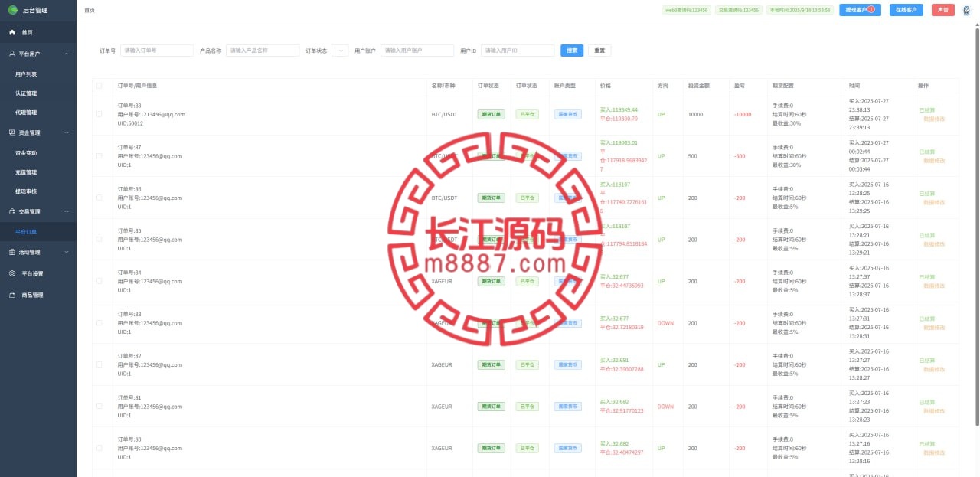Viewport: 980px width, 477px height.
Task: Open 充值管理 in the sidebar
Action: pyautogui.click(x=26, y=172)
